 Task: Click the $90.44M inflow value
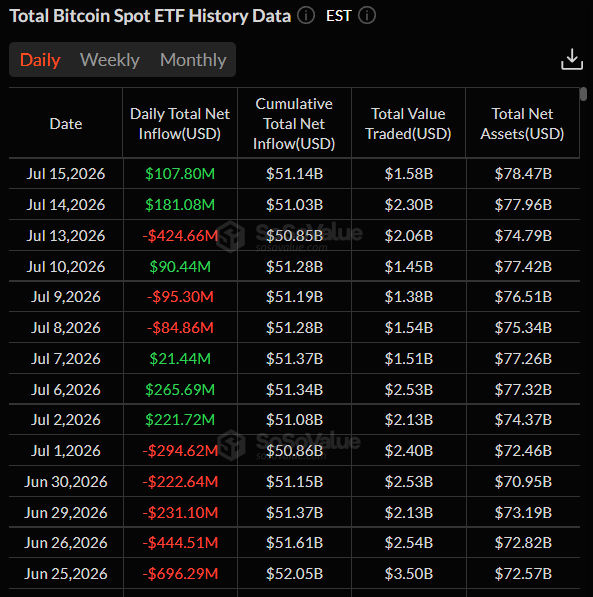pyautogui.click(x=180, y=267)
